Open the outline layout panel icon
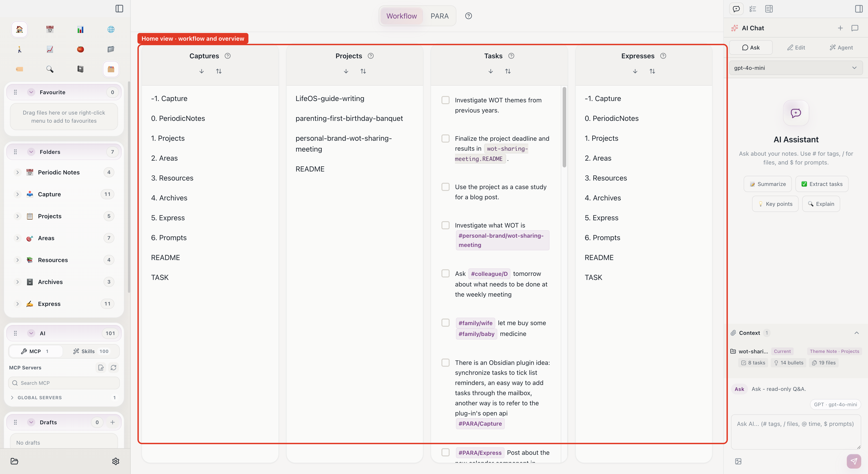 (769, 9)
